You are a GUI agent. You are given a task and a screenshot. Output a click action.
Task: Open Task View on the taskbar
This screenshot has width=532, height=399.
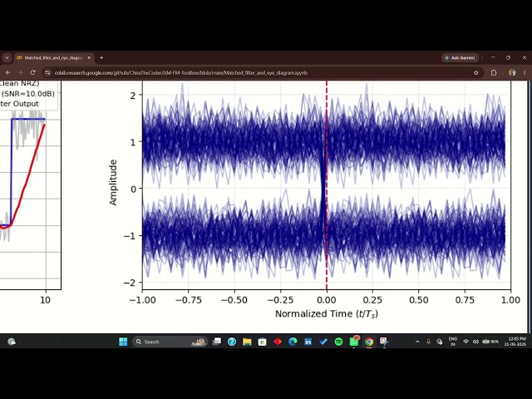(x=216, y=342)
